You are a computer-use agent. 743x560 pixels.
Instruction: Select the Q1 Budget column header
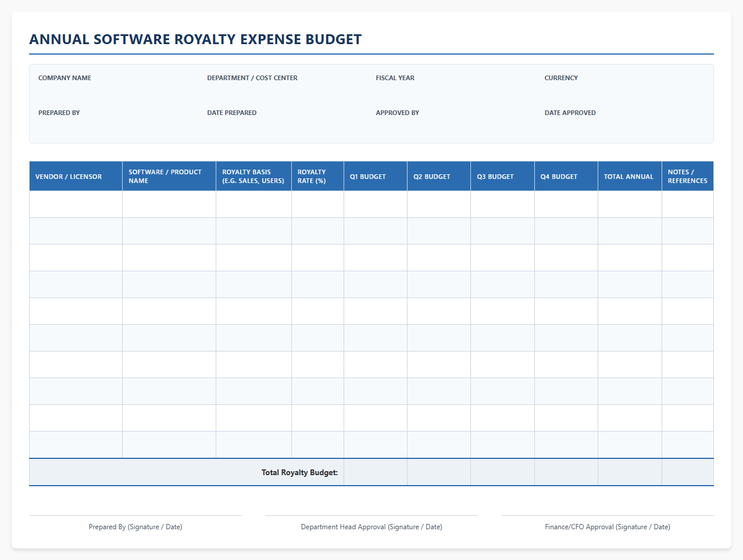[376, 177]
